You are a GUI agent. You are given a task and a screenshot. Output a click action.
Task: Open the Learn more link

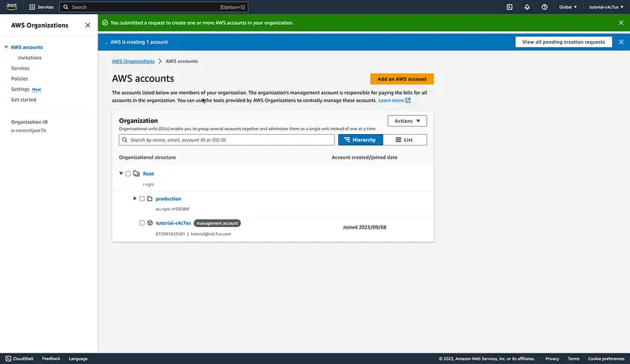(394, 100)
